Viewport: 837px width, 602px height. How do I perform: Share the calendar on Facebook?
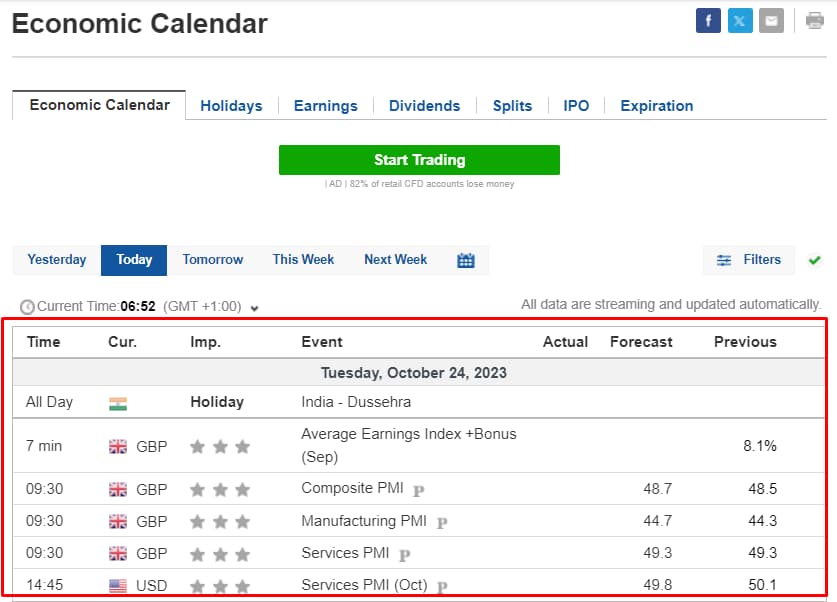click(x=708, y=21)
